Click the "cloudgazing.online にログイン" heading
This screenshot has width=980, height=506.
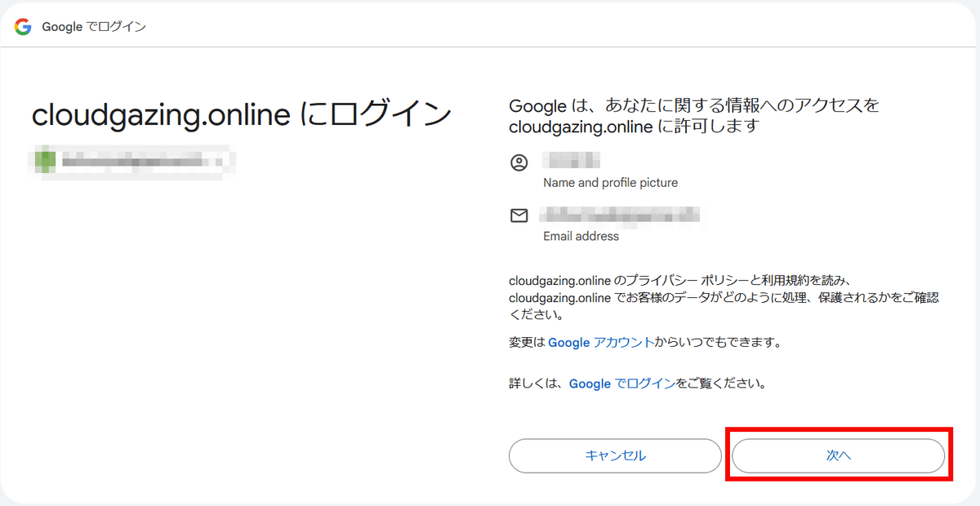point(242,115)
